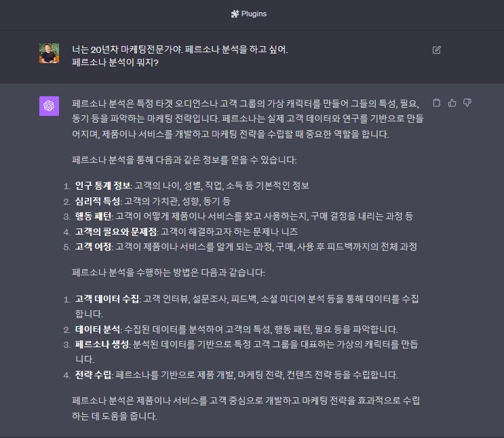Viewport: 504px width, 438px height.
Task: Click the bold heading 행동 패턴
Action: [93, 216]
